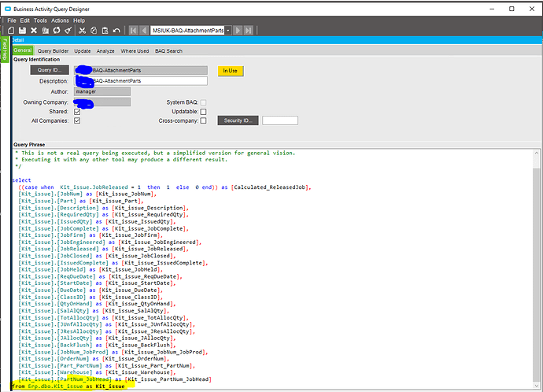Viewport: 543px width, 392px height.
Task: Go to the first record navigation icon
Action: click(x=133, y=31)
